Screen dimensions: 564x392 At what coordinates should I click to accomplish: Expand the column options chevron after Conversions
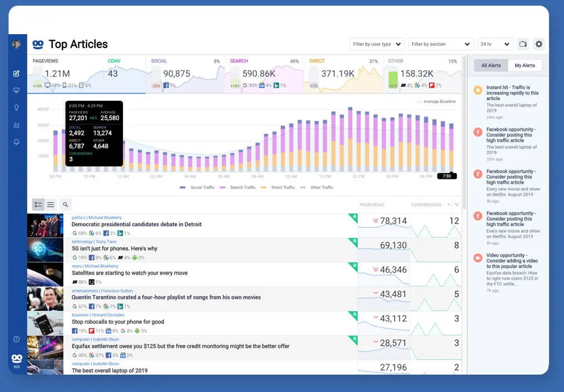coord(457,205)
